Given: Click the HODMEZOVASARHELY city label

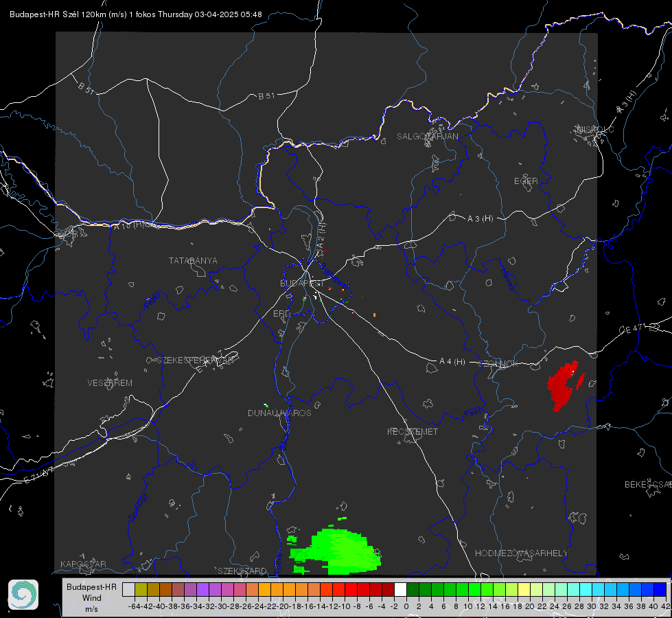Looking at the screenshot, I should point(521,553).
